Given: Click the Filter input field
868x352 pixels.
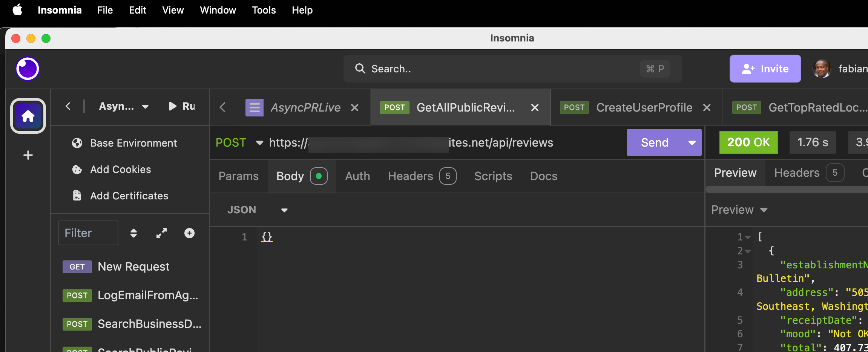Looking at the screenshot, I should pos(88,233).
